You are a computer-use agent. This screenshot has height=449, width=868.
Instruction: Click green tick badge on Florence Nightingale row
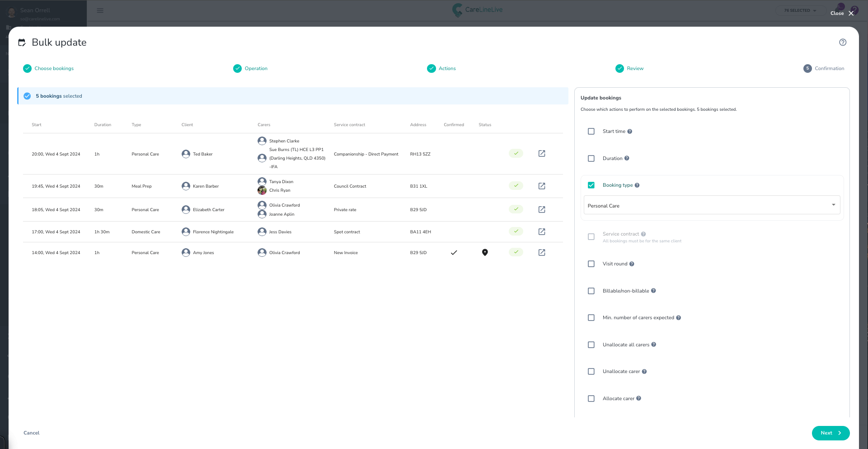pyautogui.click(x=516, y=232)
